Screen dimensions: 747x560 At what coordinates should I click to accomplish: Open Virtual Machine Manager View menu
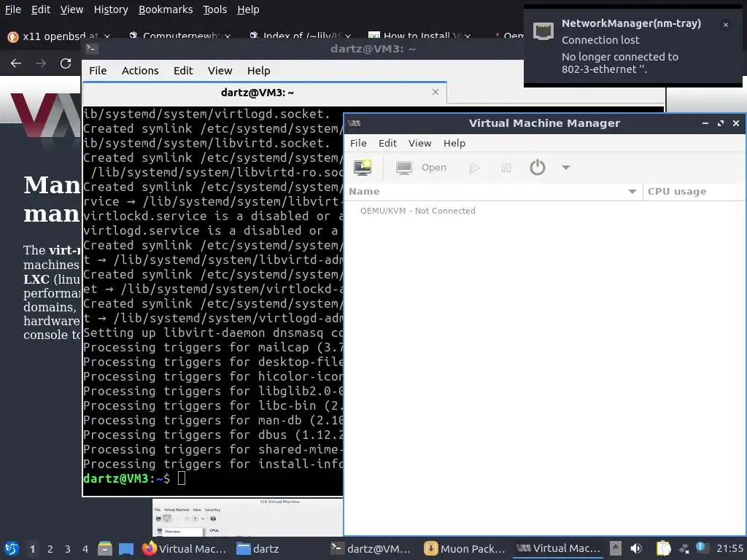(419, 143)
